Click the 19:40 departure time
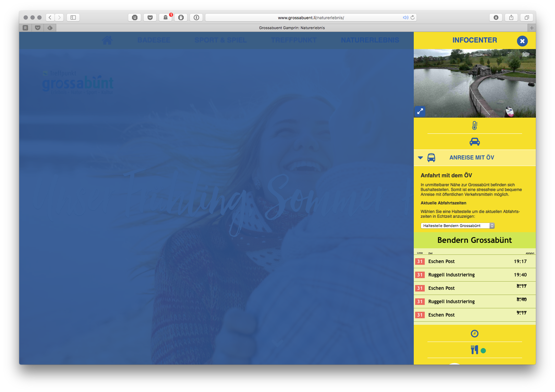 (520, 275)
